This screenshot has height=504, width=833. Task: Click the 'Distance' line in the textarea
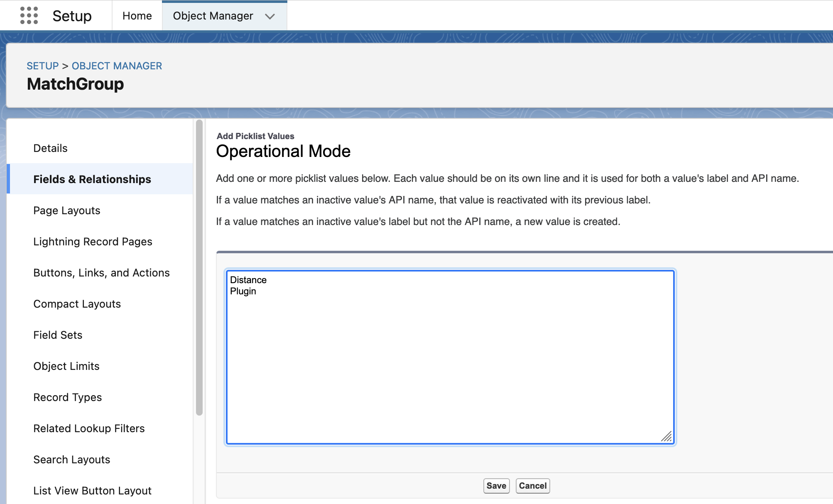click(x=248, y=280)
